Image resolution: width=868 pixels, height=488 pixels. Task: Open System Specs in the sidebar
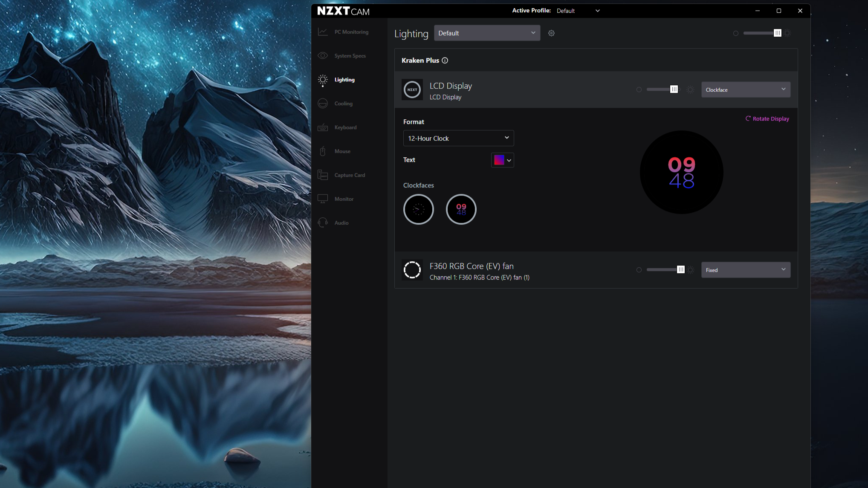349,56
